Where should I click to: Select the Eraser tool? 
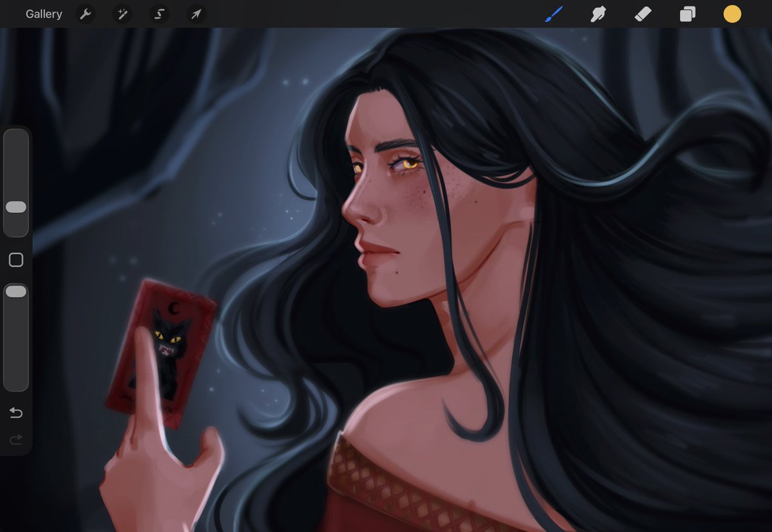coord(643,14)
